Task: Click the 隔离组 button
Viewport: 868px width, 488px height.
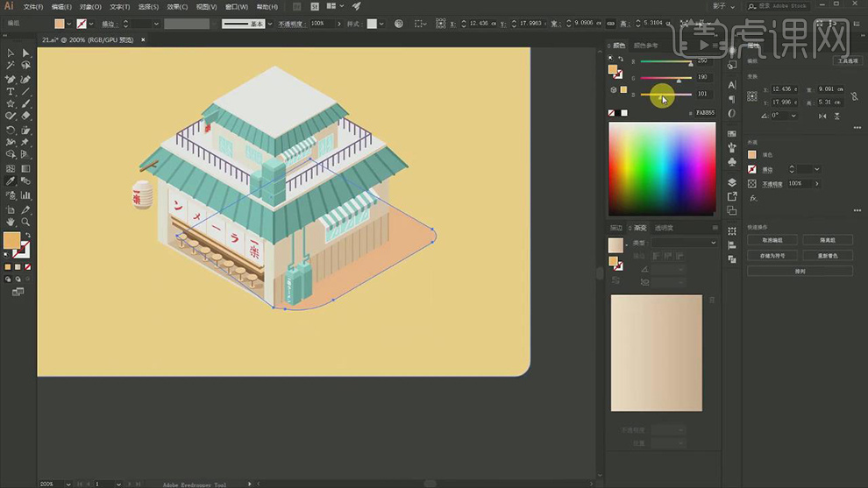Action: pyautogui.click(x=827, y=240)
